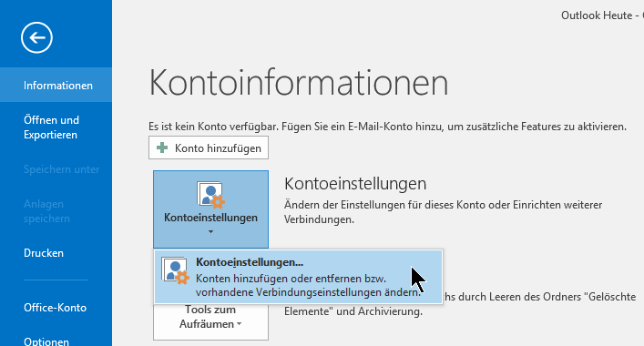Go back using the circled arrow icon
The height and width of the screenshot is (346, 644).
coord(37,37)
